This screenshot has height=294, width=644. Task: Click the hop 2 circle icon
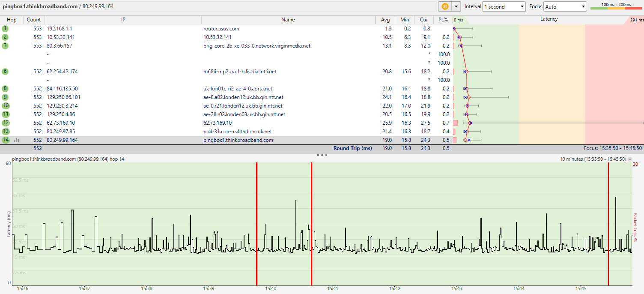click(5, 37)
